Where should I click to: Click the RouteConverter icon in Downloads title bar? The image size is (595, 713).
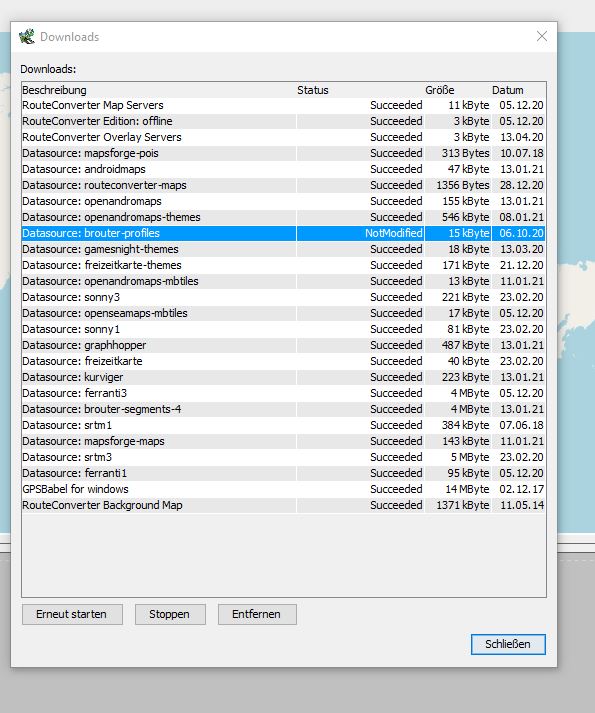pyautogui.click(x=27, y=36)
